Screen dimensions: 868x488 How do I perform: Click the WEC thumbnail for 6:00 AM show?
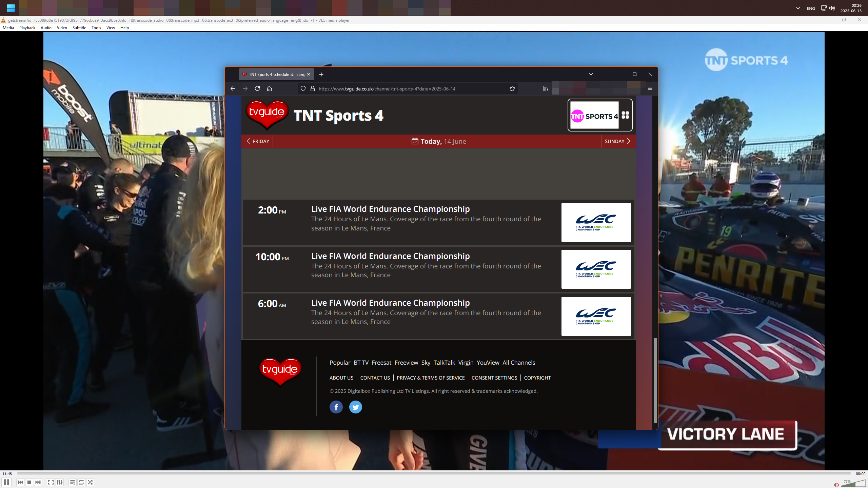(596, 316)
